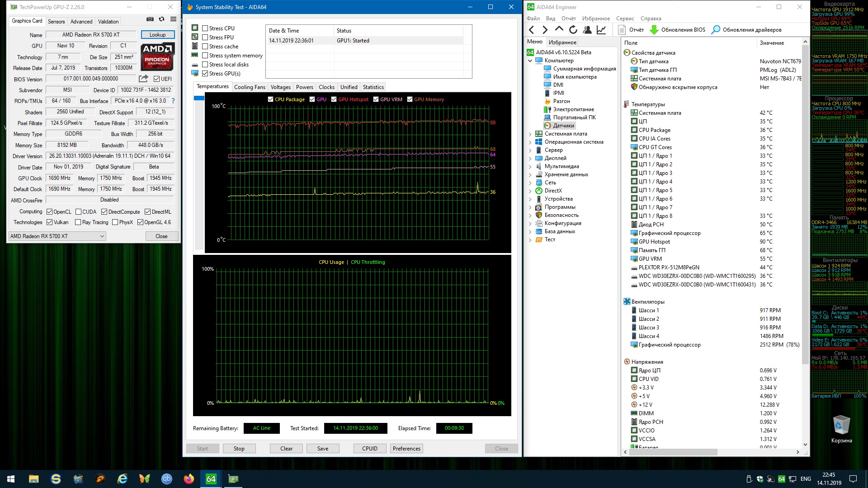The width and height of the screenshot is (868, 488).
Task: Collapse Компьютер tree node
Action: click(x=530, y=61)
